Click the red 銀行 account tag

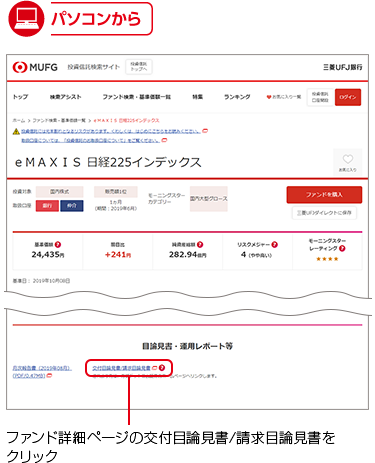tap(47, 206)
